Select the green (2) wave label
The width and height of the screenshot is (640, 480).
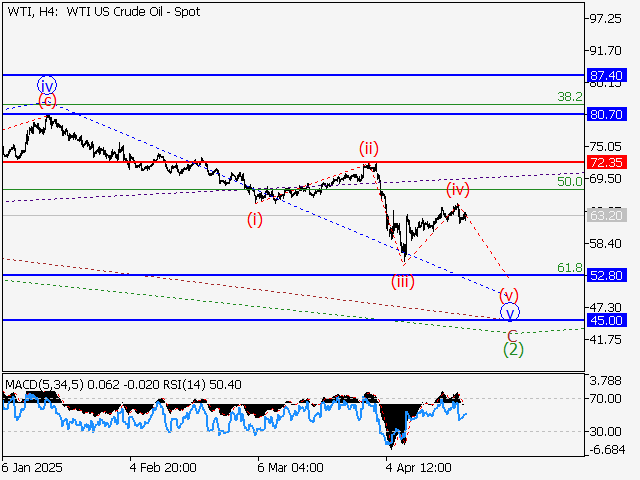513,350
